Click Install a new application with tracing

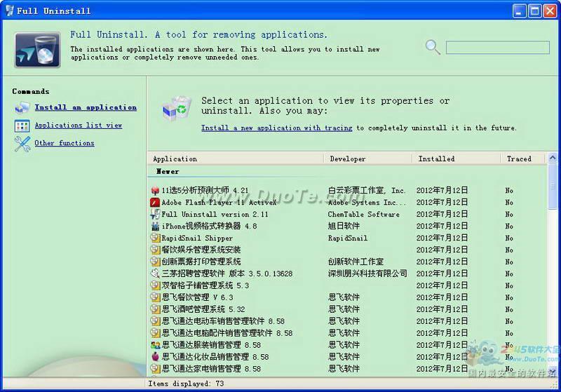pyautogui.click(x=276, y=128)
